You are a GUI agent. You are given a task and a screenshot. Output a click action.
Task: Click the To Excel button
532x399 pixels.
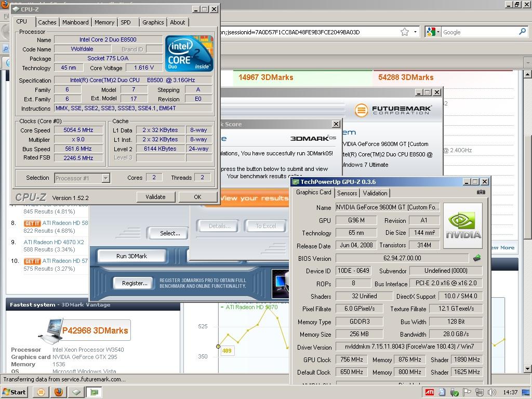[265, 226]
